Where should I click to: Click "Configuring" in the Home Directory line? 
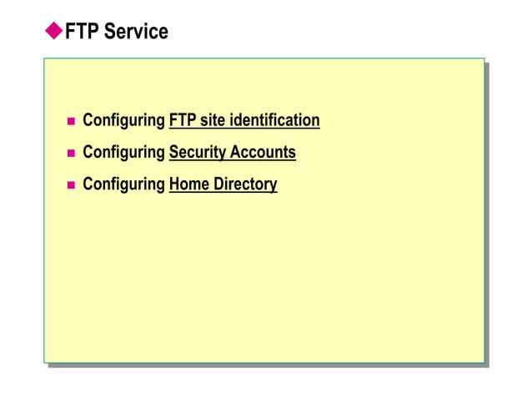[124, 185]
